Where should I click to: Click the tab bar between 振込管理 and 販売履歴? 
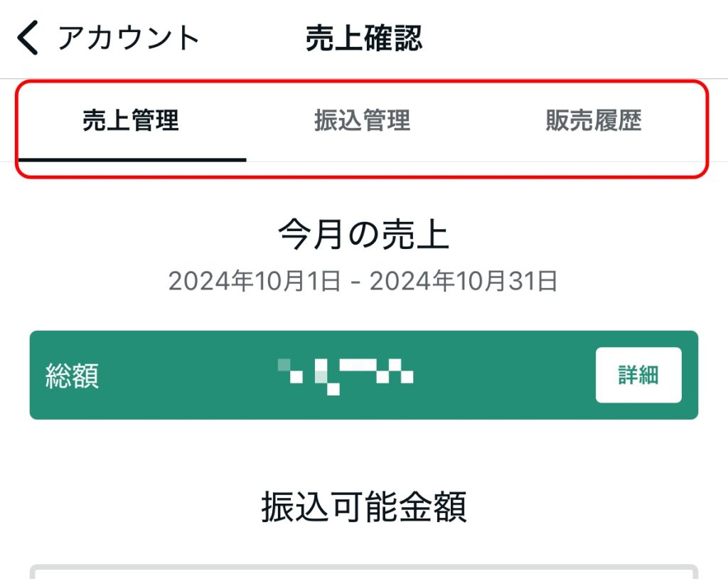pos(478,120)
